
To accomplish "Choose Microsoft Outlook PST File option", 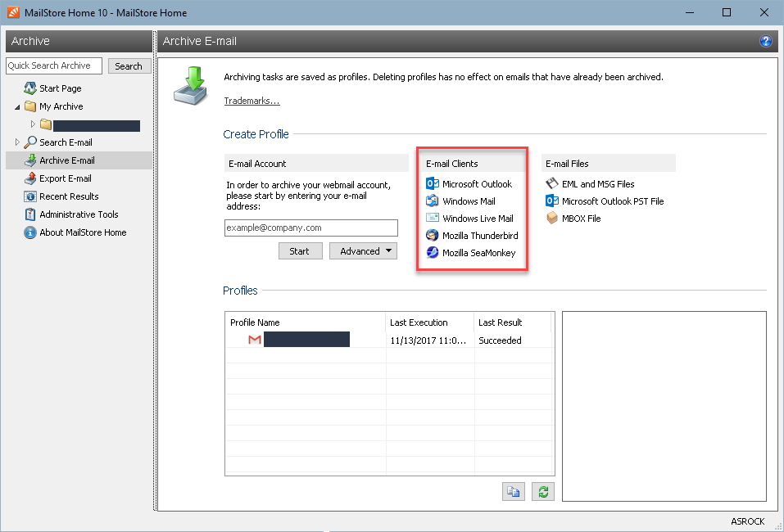I will tap(613, 201).
